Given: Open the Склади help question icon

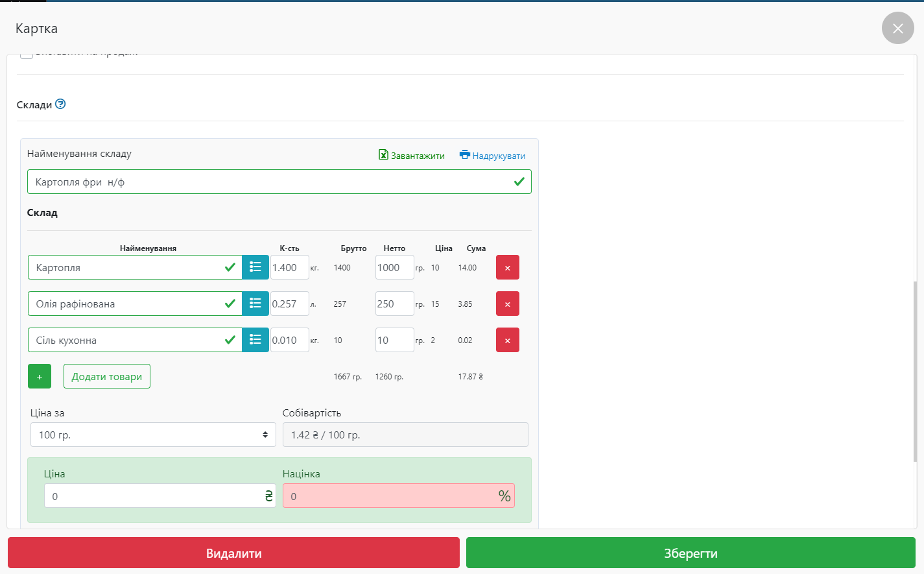Looking at the screenshot, I should (x=60, y=104).
